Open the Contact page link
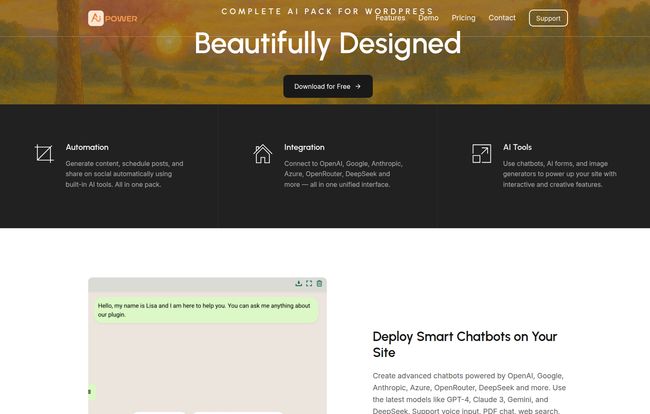 pyautogui.click(x=502, y=18)
